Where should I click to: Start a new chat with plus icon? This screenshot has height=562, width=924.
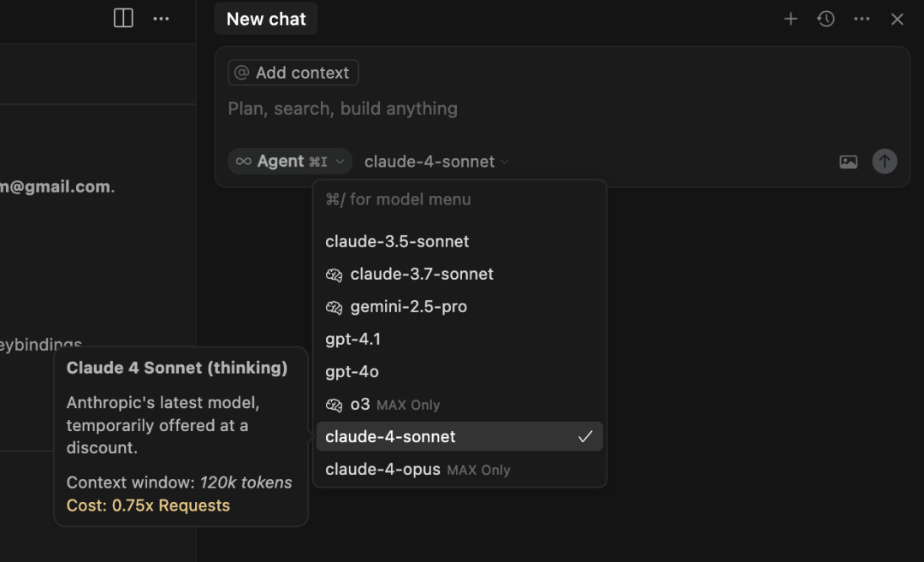(x=791, y=19)
